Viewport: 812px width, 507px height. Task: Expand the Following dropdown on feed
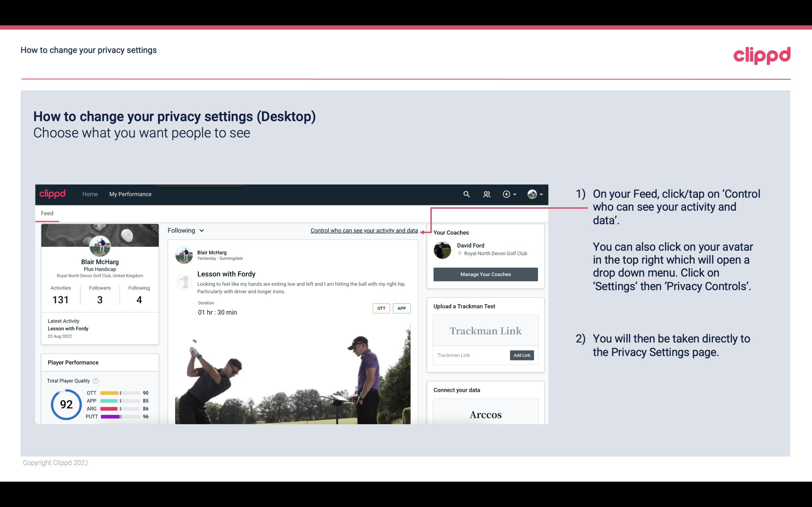point(185,230)
